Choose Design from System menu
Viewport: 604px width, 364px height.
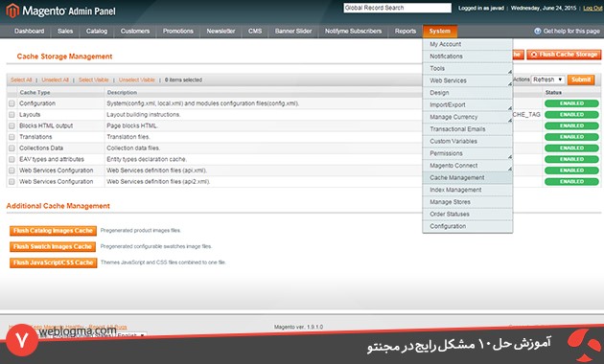pyautogui.click(x=467, y=93)
